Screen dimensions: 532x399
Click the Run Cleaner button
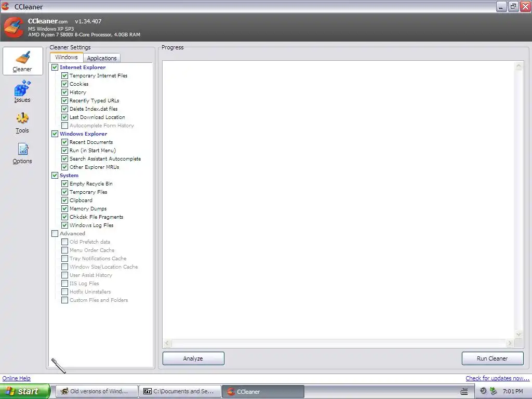pyautogui.click(x=493, y=358)
